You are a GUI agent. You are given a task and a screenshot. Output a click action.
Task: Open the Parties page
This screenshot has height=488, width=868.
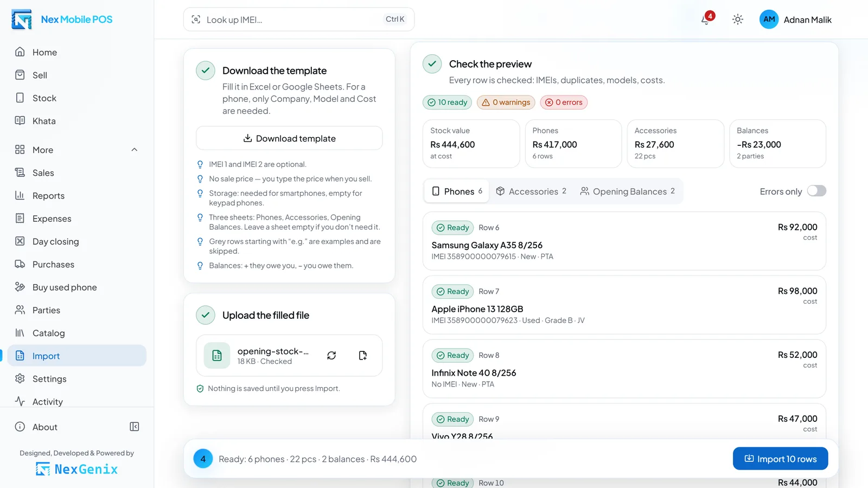[x=77, y=310]
